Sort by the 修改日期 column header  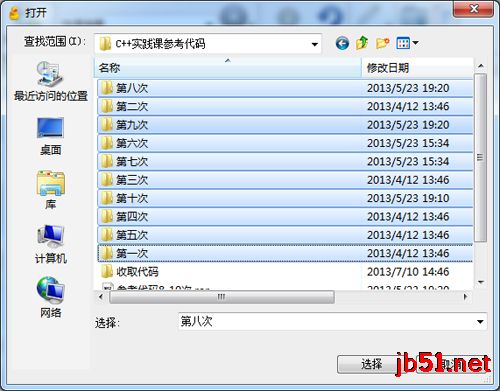pos(417,68)
